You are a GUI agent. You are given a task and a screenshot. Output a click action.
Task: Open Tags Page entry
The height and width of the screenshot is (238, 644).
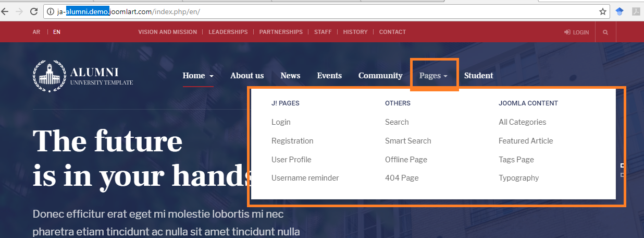pos(516,160)
